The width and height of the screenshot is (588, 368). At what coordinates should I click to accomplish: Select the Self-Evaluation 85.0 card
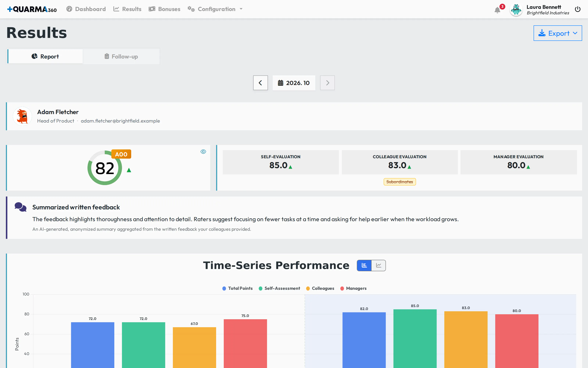pyautogui.click(x=281, y=162)
